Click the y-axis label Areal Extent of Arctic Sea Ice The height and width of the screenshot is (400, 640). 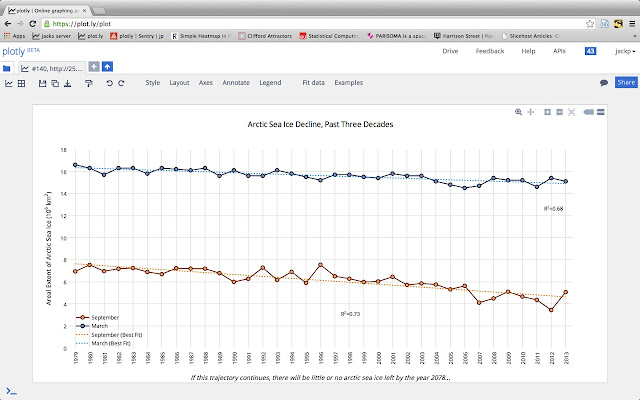(x=49, y=248)
